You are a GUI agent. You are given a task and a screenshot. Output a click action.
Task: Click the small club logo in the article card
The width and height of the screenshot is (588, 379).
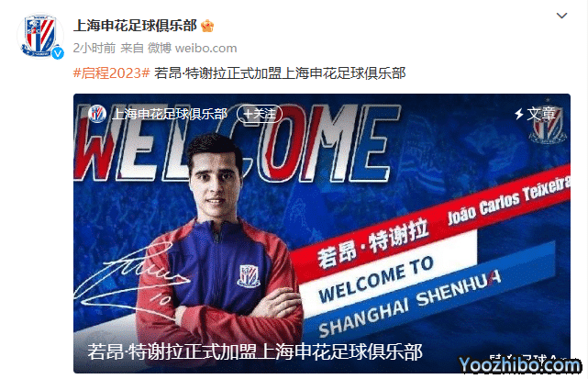point(97,113)
